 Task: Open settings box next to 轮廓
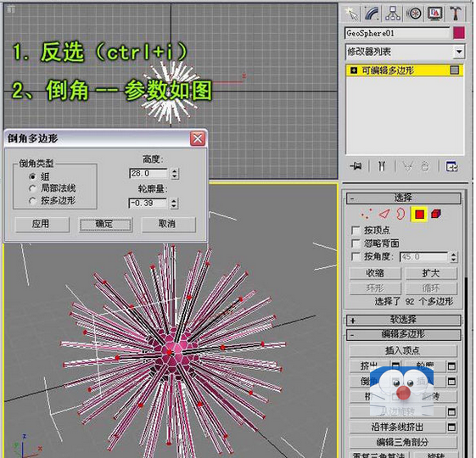click(x=451, y=366)
